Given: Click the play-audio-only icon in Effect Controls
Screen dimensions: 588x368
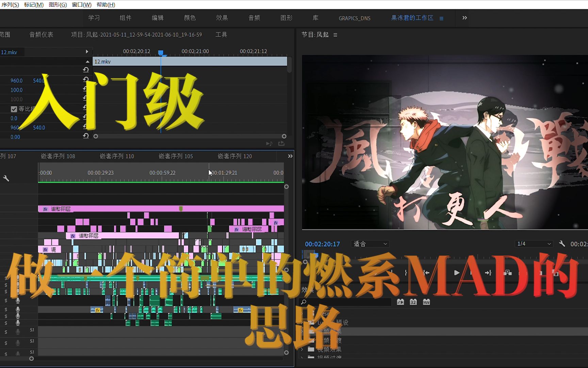Looking at the screenshot, I should [269, 143].
